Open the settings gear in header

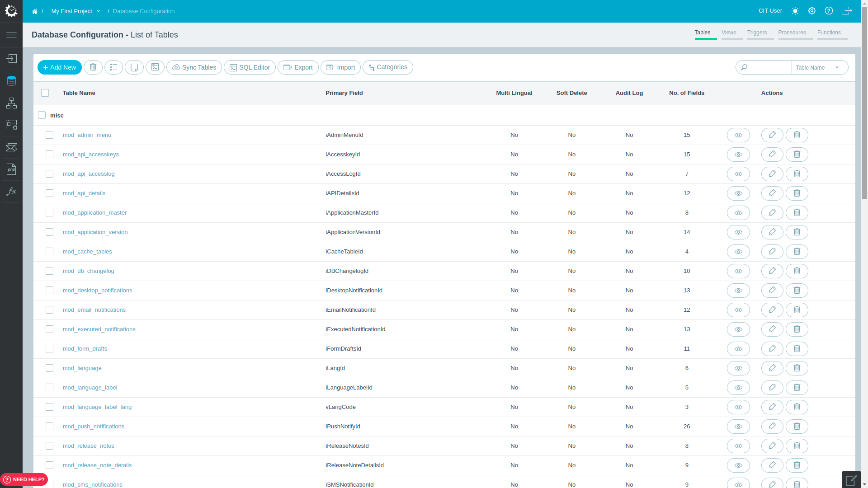(x=812, y=11)
